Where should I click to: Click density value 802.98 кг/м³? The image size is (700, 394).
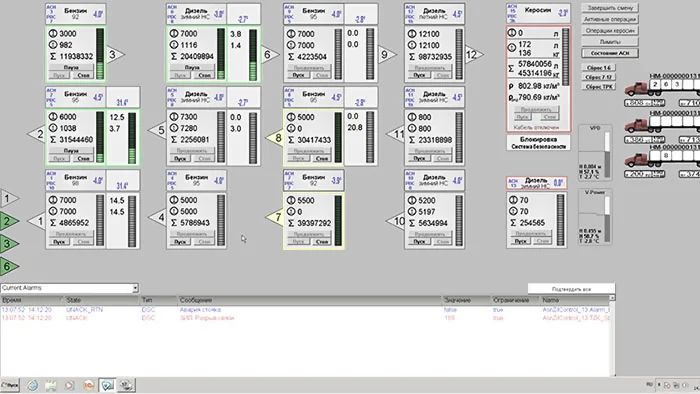tap(539, 86)
